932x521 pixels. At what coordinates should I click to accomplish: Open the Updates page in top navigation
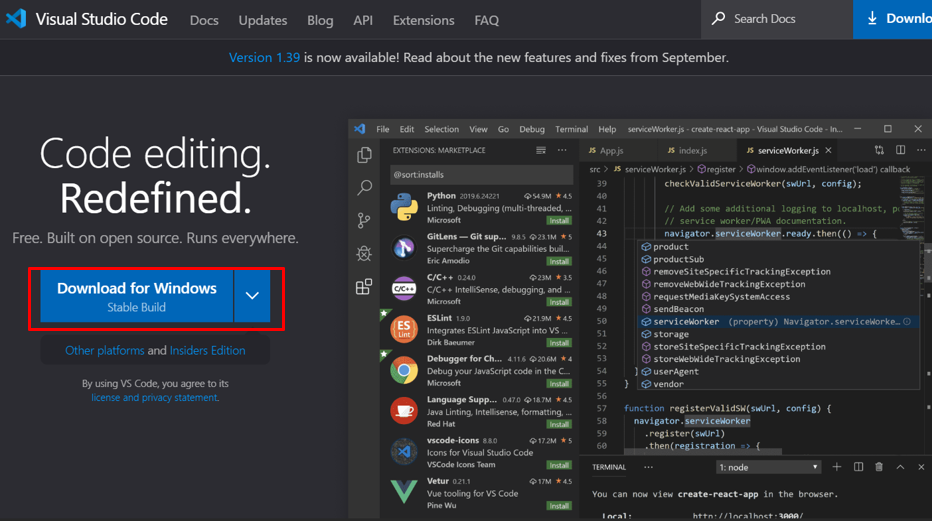coord(263,20)
